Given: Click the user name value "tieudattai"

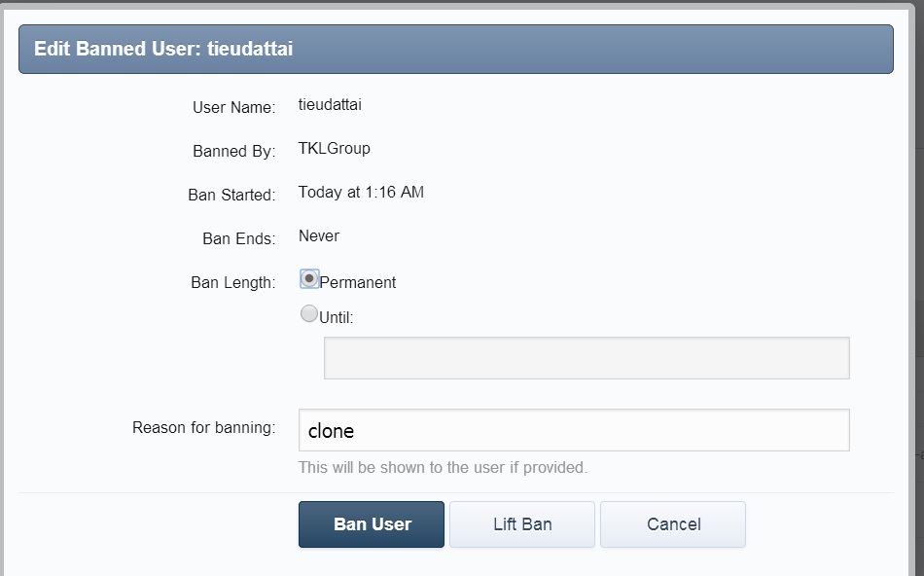Looking at the screenshot, I should click(330, 105).
